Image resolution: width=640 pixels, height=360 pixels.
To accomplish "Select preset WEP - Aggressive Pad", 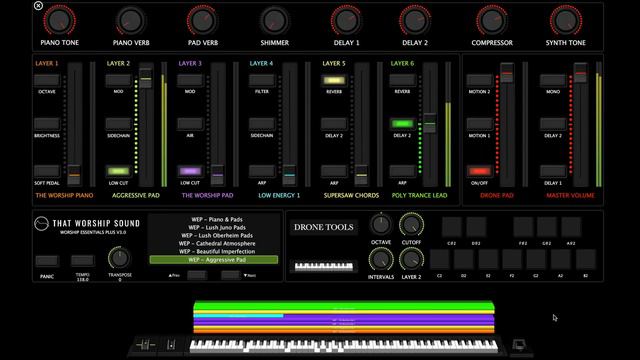I will click(x=213, y=260).
